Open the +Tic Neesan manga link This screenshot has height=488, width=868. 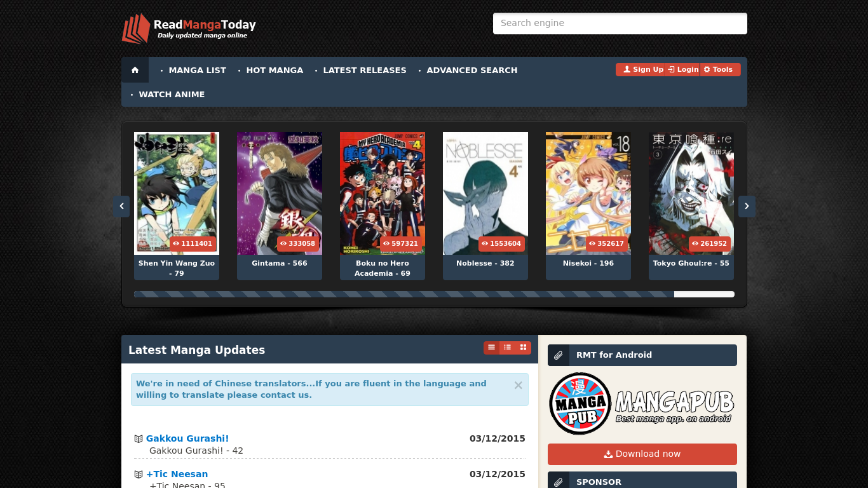[x=177, y=474]
